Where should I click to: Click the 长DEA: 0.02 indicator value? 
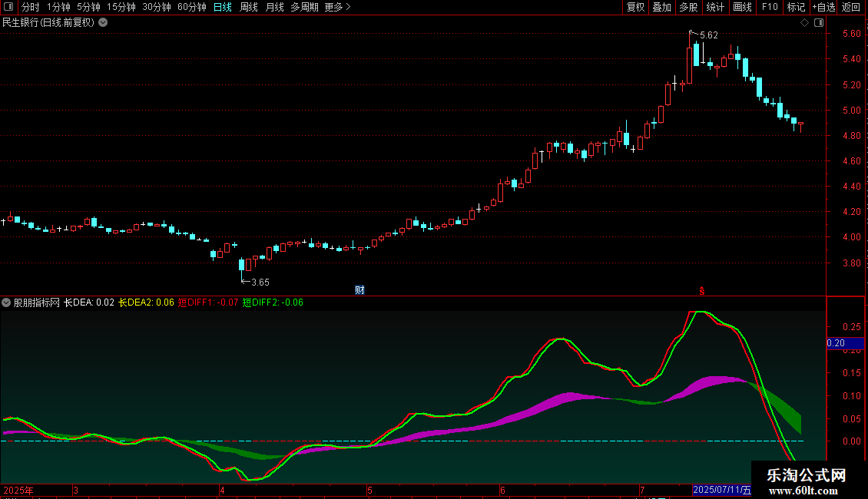pyautogui.click(x=88, y=302)
